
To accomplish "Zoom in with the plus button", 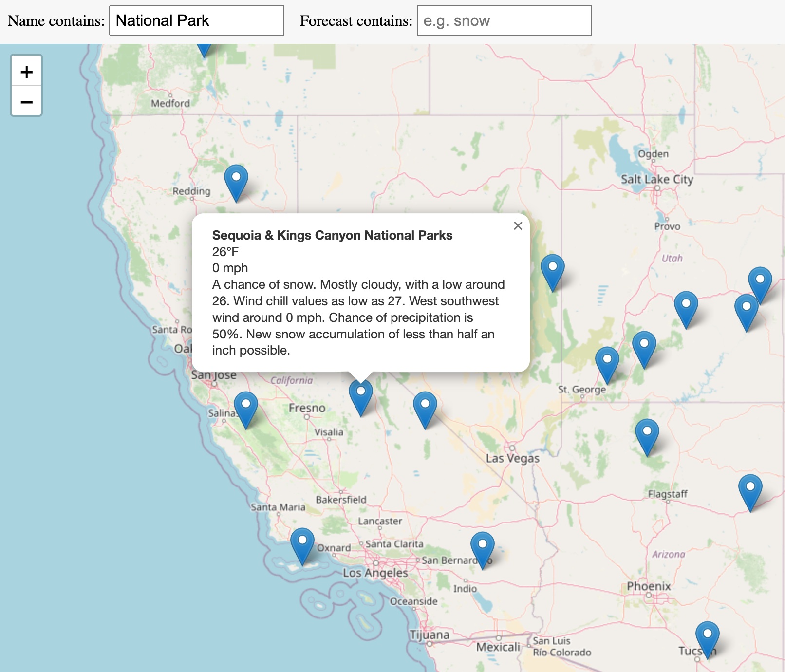I will 26,72.
